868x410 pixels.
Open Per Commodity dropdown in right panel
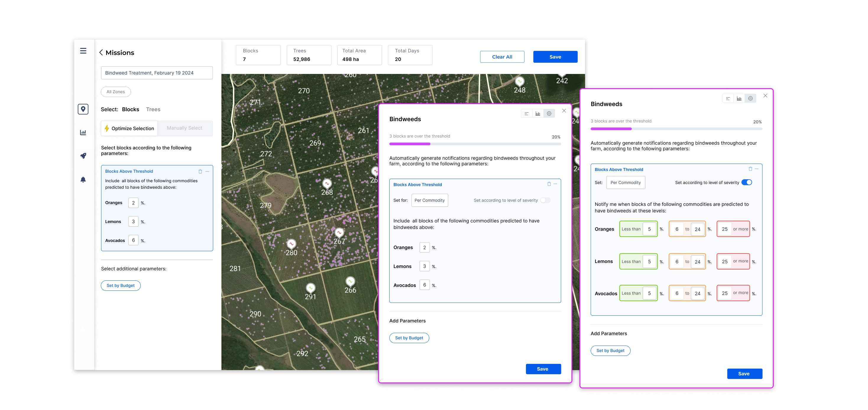click(x=625, y=183)
